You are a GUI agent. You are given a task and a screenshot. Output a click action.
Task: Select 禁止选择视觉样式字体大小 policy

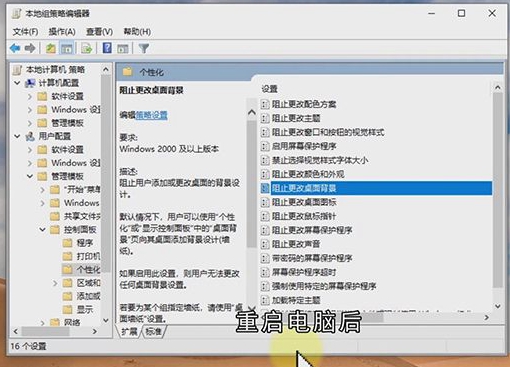click(x=320, y=160)
